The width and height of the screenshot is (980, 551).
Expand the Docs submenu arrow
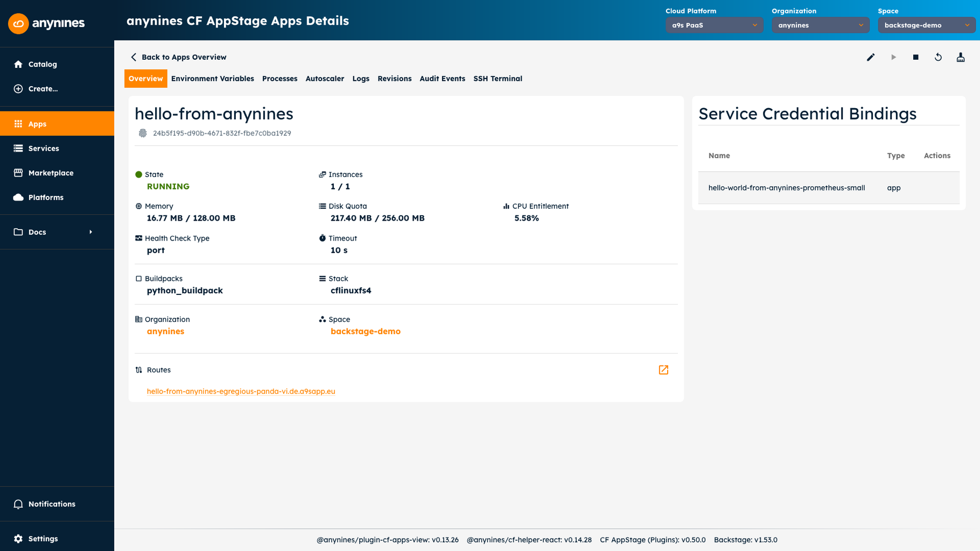coord(90,232)
